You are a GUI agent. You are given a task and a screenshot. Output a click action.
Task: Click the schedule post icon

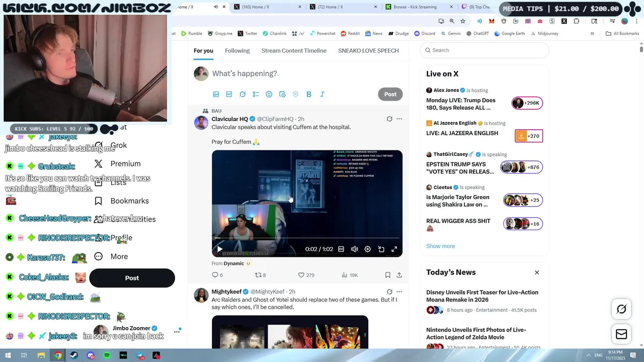pos(282,94)
